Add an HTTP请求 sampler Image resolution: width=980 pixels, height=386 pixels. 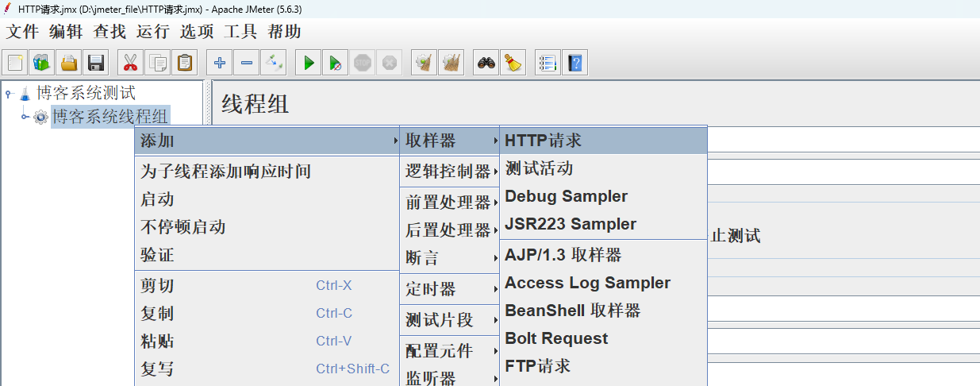coord(603,141)
